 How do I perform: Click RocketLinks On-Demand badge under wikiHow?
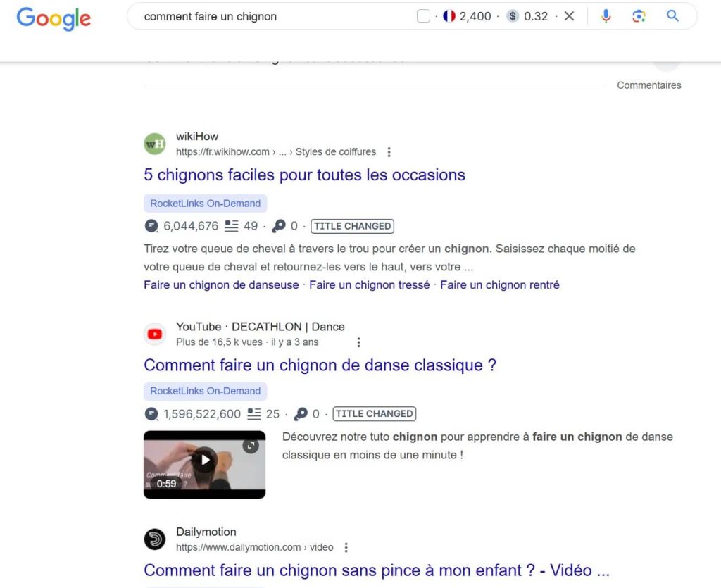point(205,204)
